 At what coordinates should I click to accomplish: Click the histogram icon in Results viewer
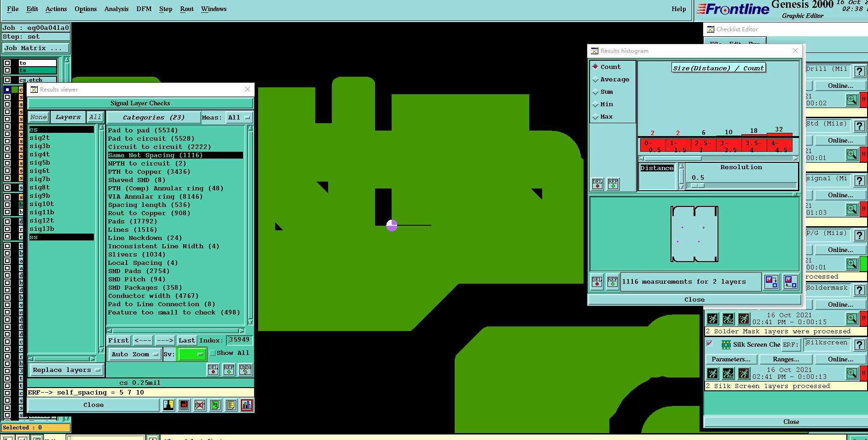247,405
